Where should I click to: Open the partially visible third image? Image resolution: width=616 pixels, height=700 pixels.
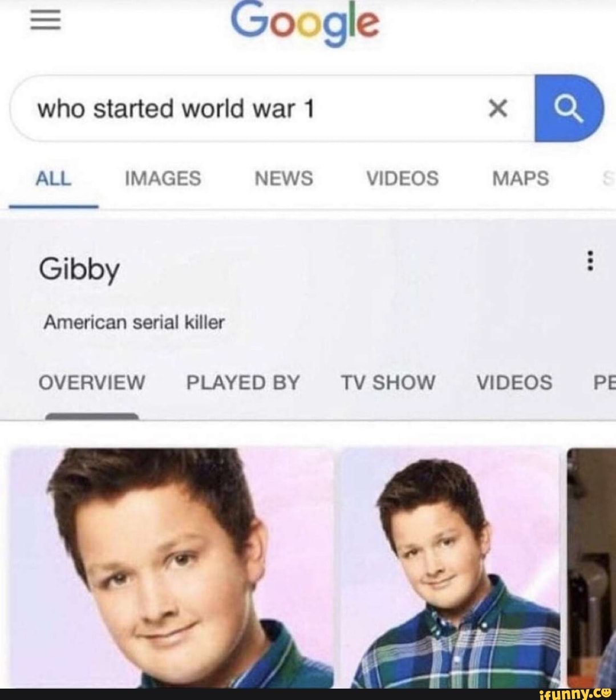pos(591,568)
